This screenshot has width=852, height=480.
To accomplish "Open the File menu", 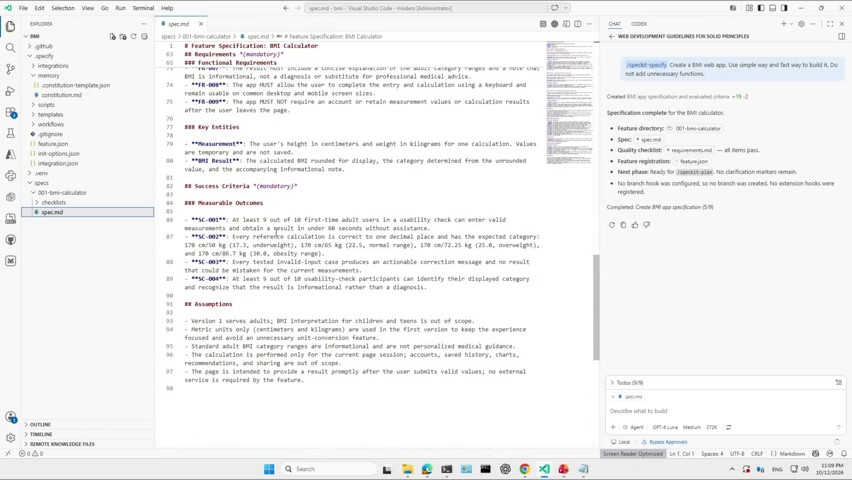I will 23,8.
